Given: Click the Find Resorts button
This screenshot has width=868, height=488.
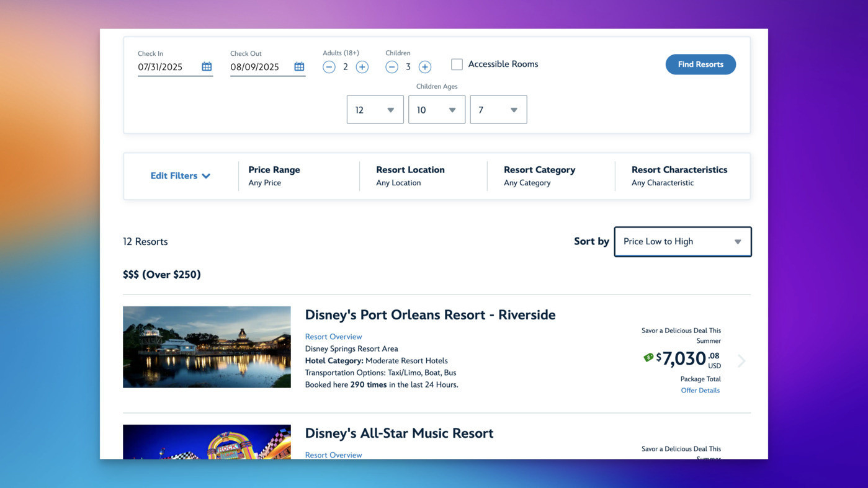Looking at the screenshot, I should pos(700,64).
